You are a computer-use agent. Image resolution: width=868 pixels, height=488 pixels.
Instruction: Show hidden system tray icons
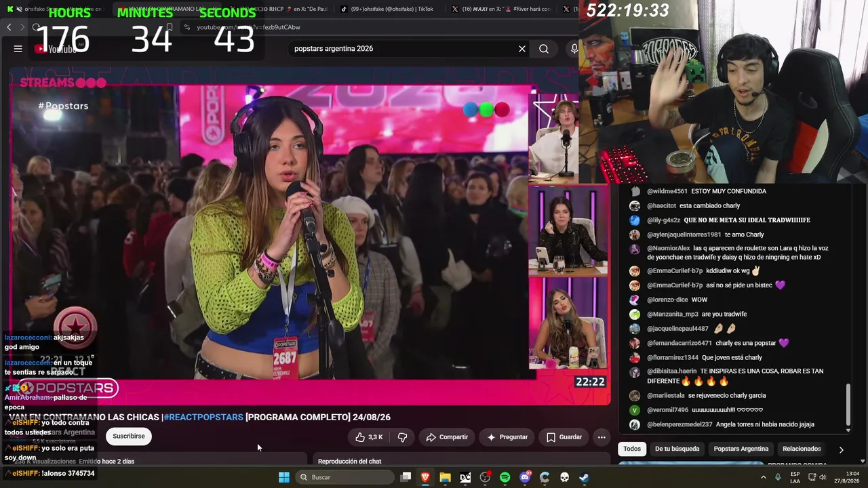[764, 477]
